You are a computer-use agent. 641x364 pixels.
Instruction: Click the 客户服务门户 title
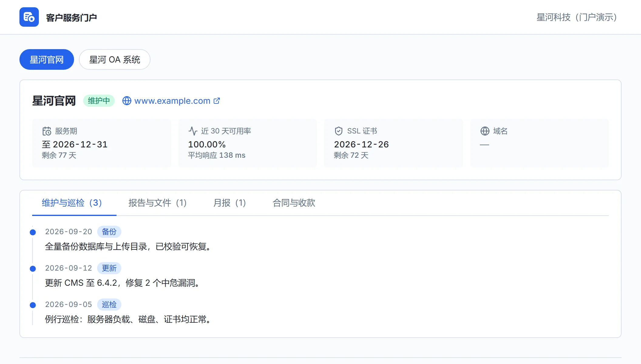pyautogui.click(x=72, y=17)
